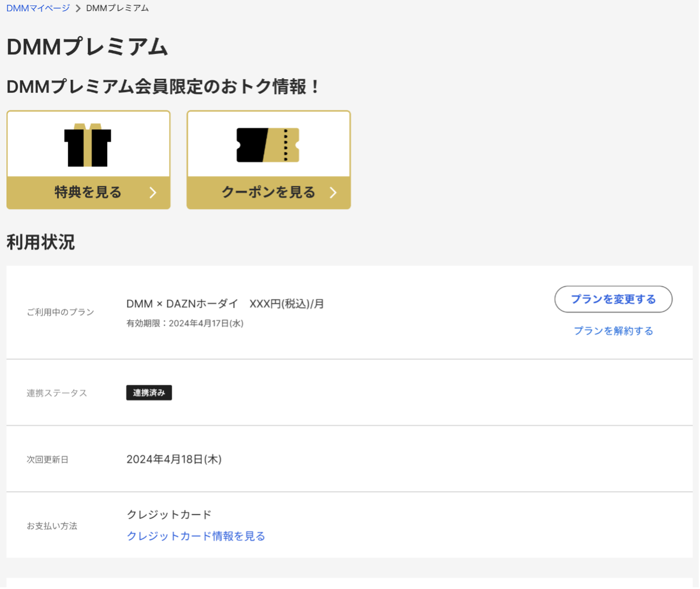Select the plan name DMM × DAZNホーダイ
The width and height of the screenshot is (700, 589).
coord(181,303)
